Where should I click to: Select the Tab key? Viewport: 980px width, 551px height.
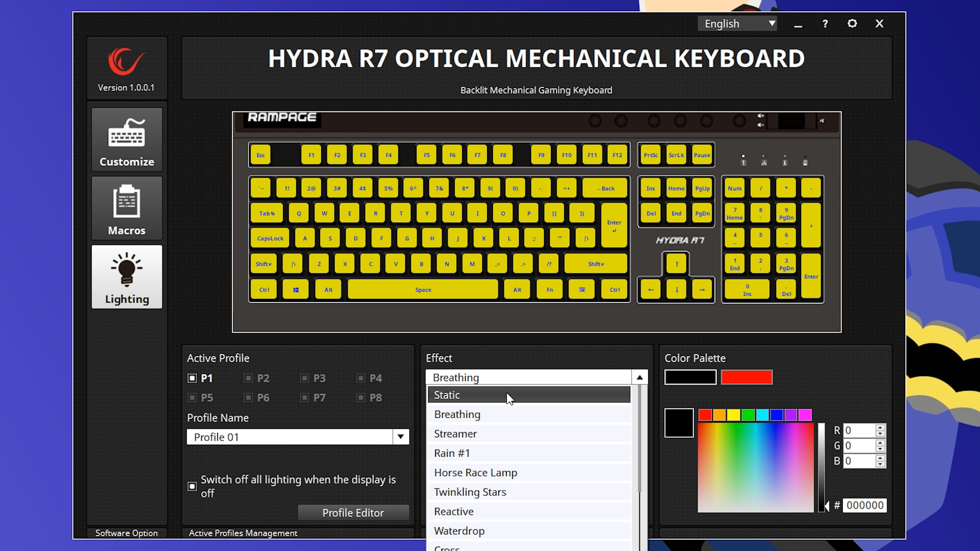click(267, 213)
